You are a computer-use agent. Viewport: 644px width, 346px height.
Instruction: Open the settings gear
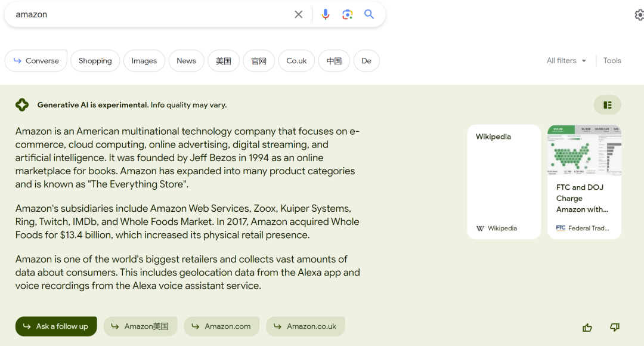[x=639, y=15]
